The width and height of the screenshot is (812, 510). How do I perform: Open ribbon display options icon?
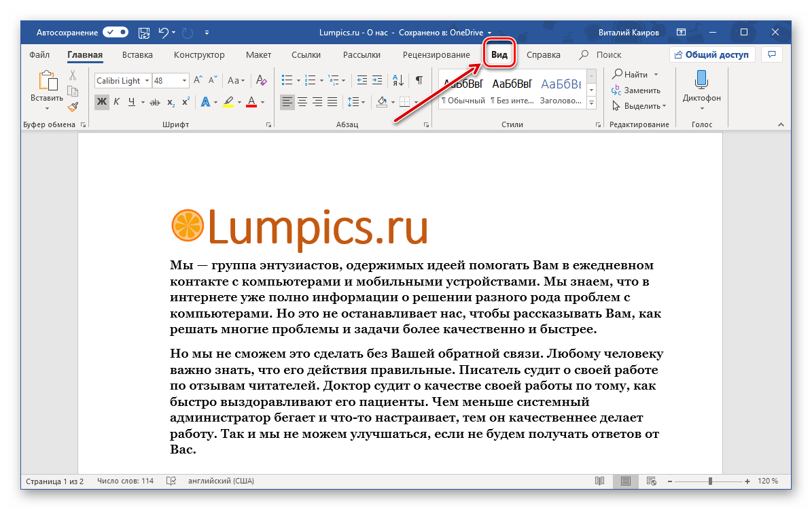coord(681,32)
